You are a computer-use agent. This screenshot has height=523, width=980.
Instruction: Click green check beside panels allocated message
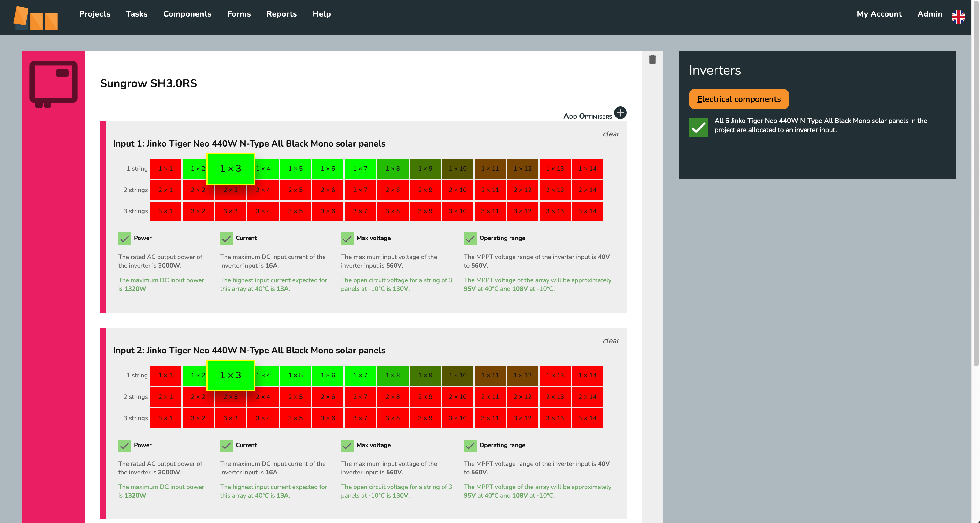[699, 128]
